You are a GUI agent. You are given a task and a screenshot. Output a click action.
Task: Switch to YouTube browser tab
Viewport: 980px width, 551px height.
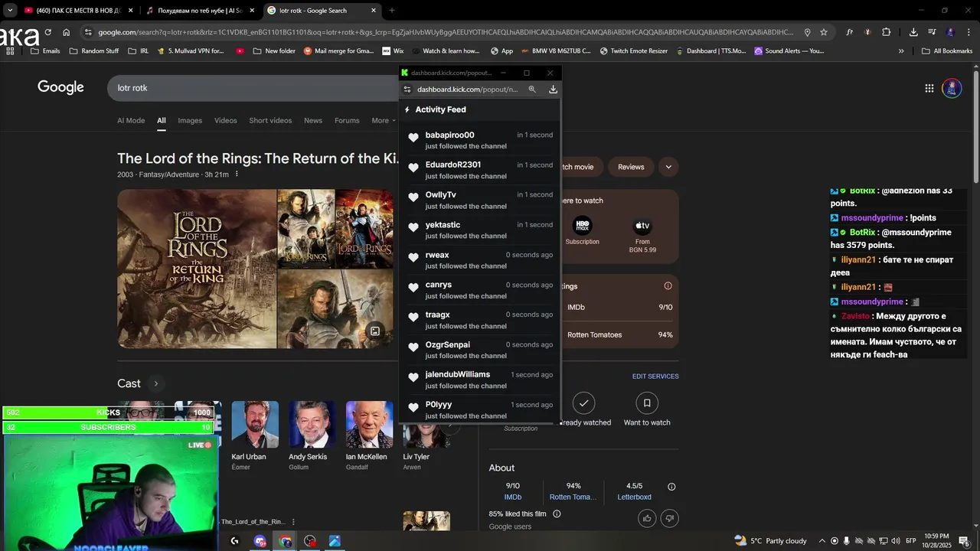[x=78, y=11]
